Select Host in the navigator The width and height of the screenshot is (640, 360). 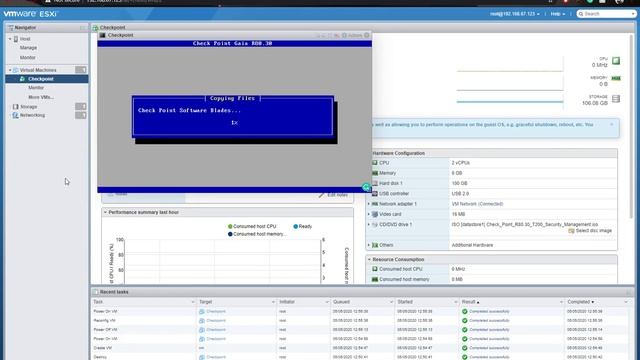coord(25,39)
